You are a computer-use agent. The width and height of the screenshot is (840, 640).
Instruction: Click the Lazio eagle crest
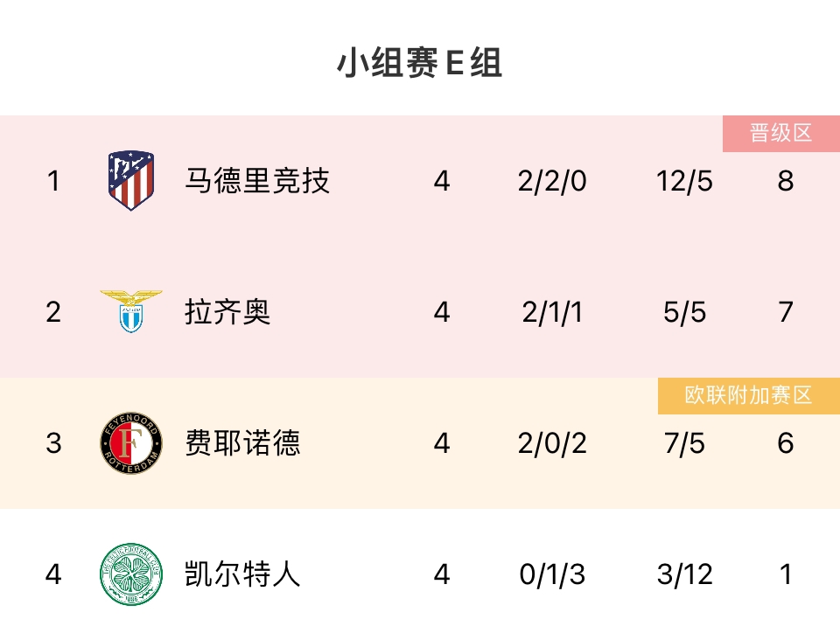click(x=131, y=311)
